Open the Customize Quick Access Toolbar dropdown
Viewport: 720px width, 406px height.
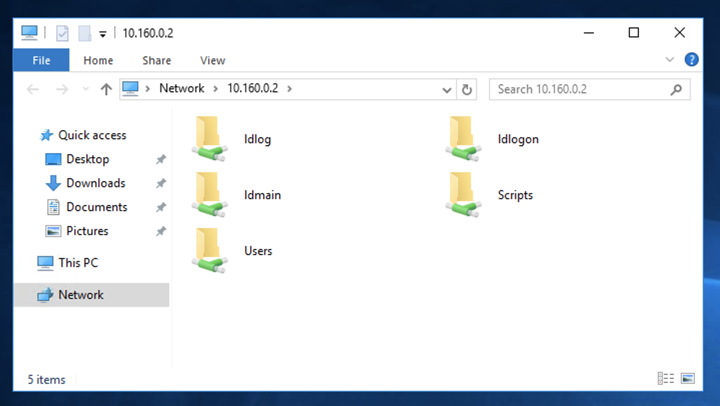[102, 34]
